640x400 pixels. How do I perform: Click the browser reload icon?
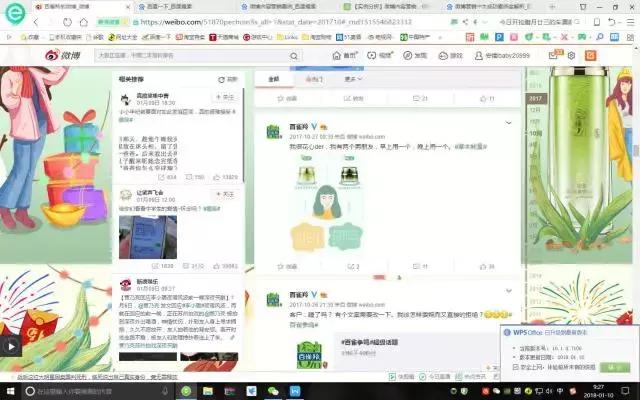tap(67, 22)
